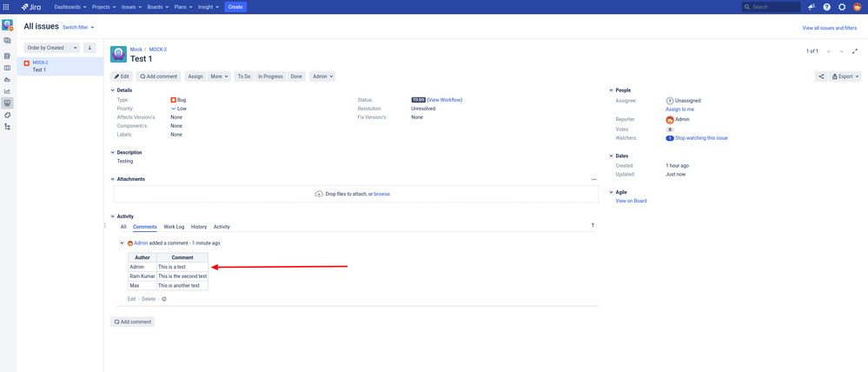
Task: Add a reaction with the emoji icon
Action: (x=164, y=299)
